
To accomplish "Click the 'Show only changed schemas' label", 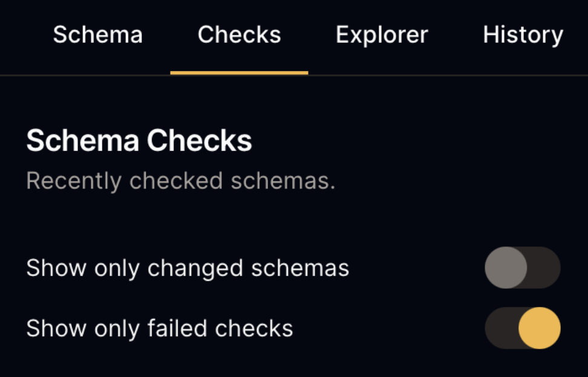I will pyautogui.click(x=188, y=268).
